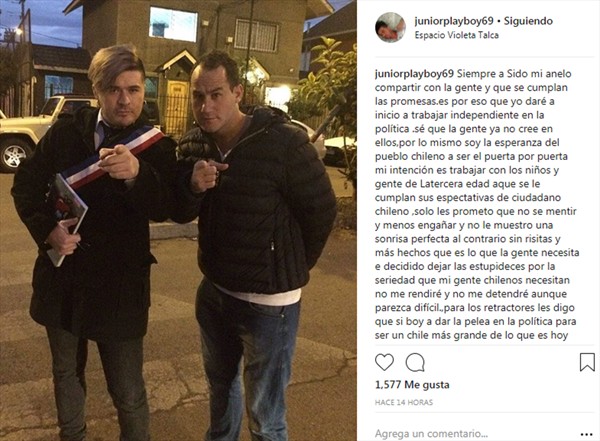Click the caption's last line about Chile

click(471, 335)
